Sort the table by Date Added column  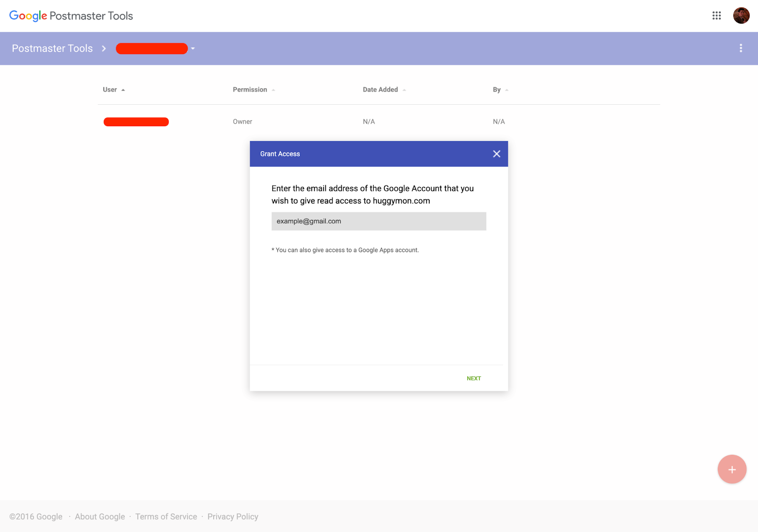384,90
